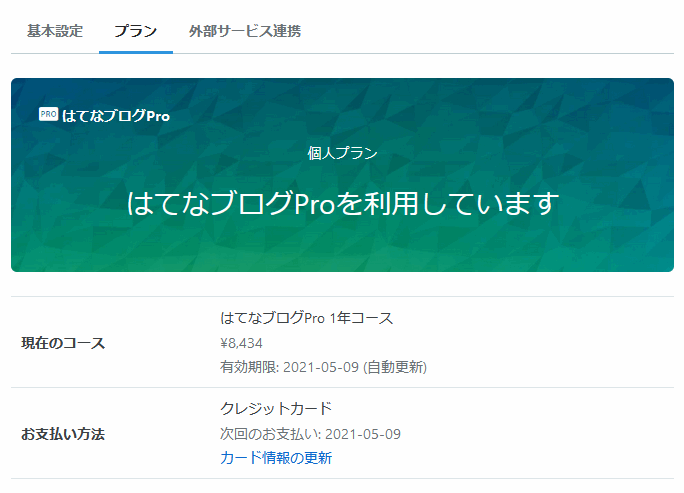Click the PRO badge icon in banner
Image resolution: width=684 pixels, height=493 pixels.
pyautogui.click(x=48, y=114)
